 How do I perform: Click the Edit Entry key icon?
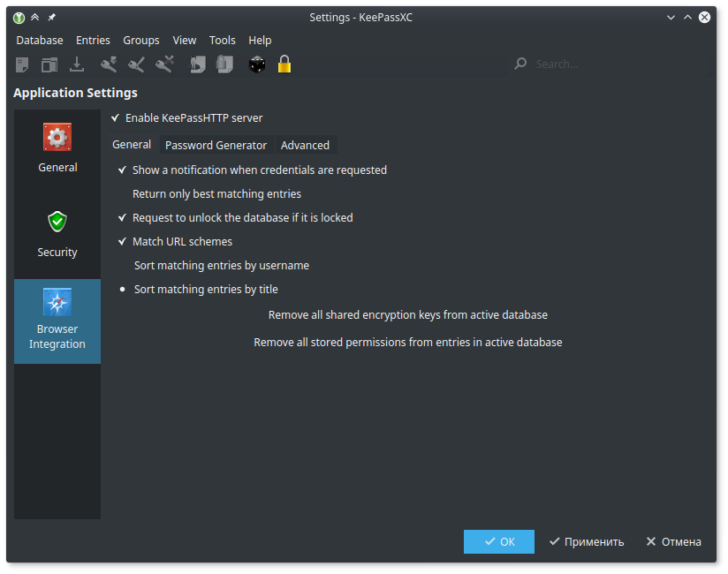coord(136,64)
